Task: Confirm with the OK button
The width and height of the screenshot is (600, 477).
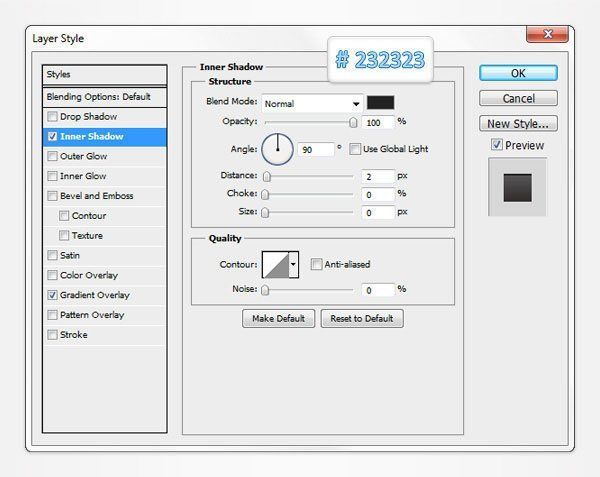Action: pos(518,73)
